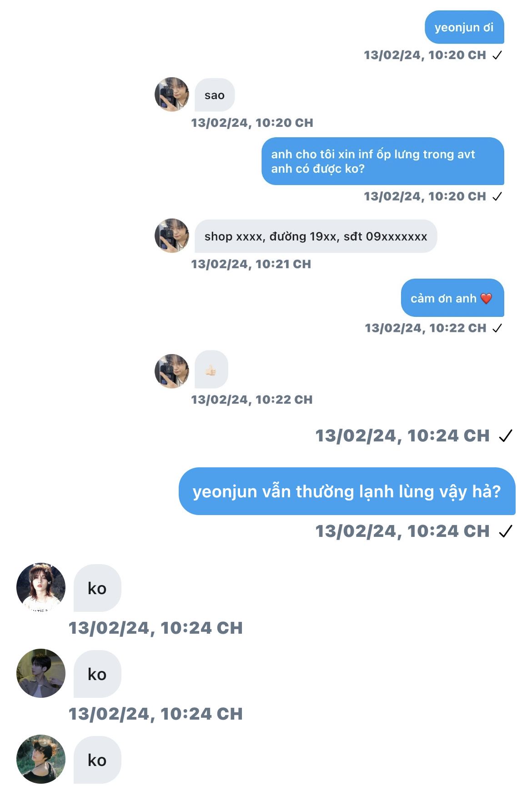
Task: Click the 'cảm ơn anh' message bubble
Action: point(452,298)
